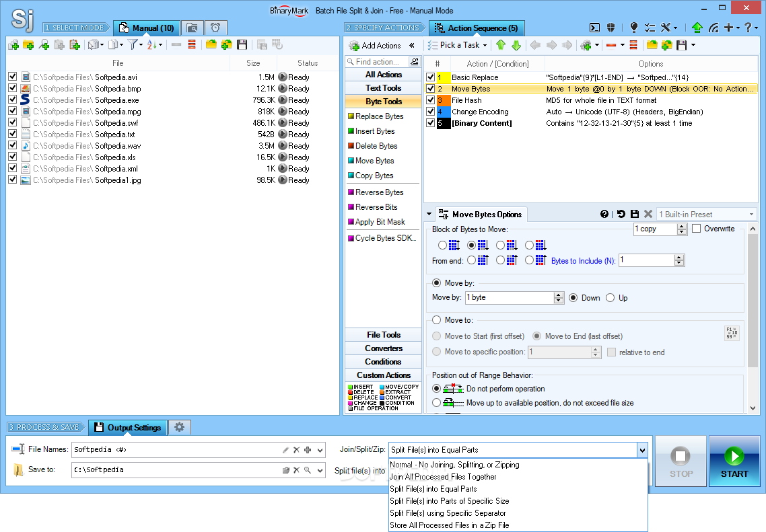Open the scheduler alarm clock tab icon
766x532 pixels.
tap(215, 28)
